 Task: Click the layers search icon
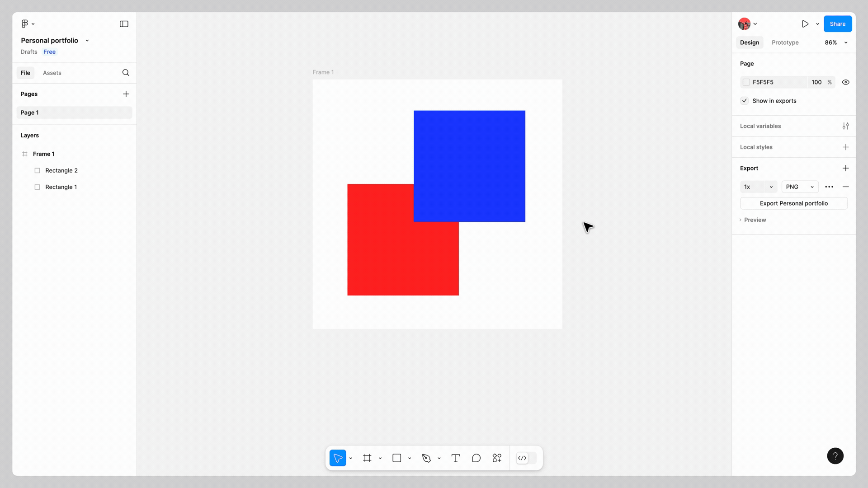click(x=126, y=73)
